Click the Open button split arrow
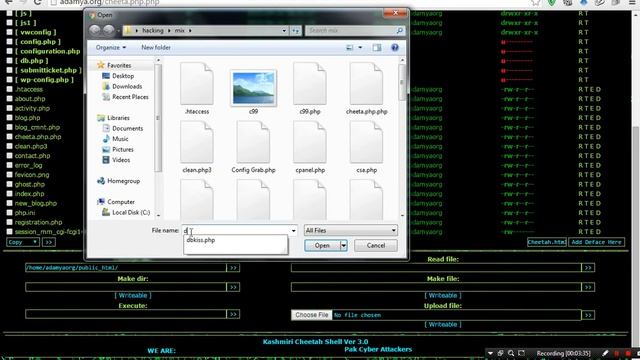Viewport: 640px width, 360px height. (x=344, y=246)
